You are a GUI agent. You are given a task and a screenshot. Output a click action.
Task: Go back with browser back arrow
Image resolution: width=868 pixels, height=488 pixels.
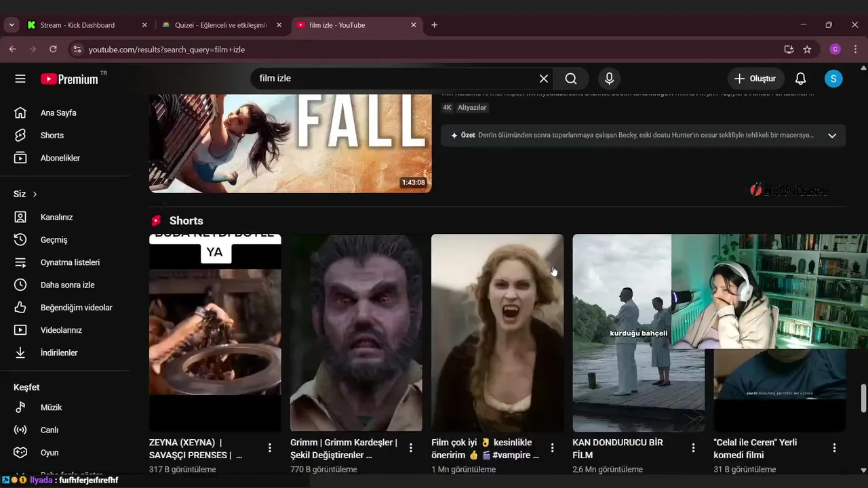tap(12, 49)
